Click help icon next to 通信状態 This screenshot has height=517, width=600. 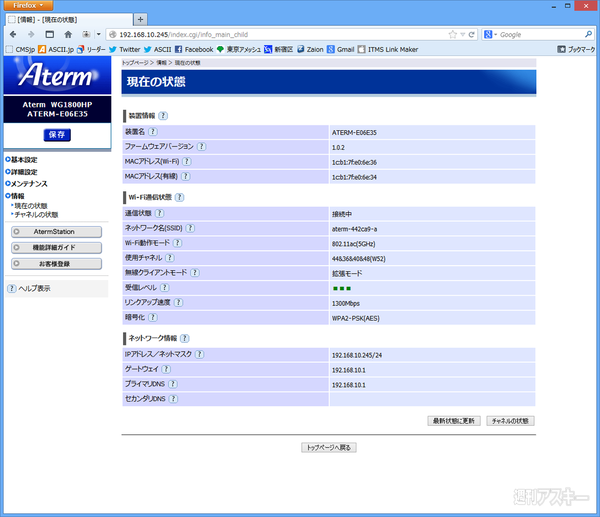click(160, 213)
